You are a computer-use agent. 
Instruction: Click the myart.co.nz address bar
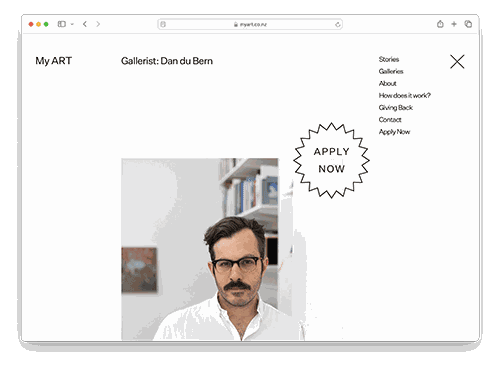point(250,24)
